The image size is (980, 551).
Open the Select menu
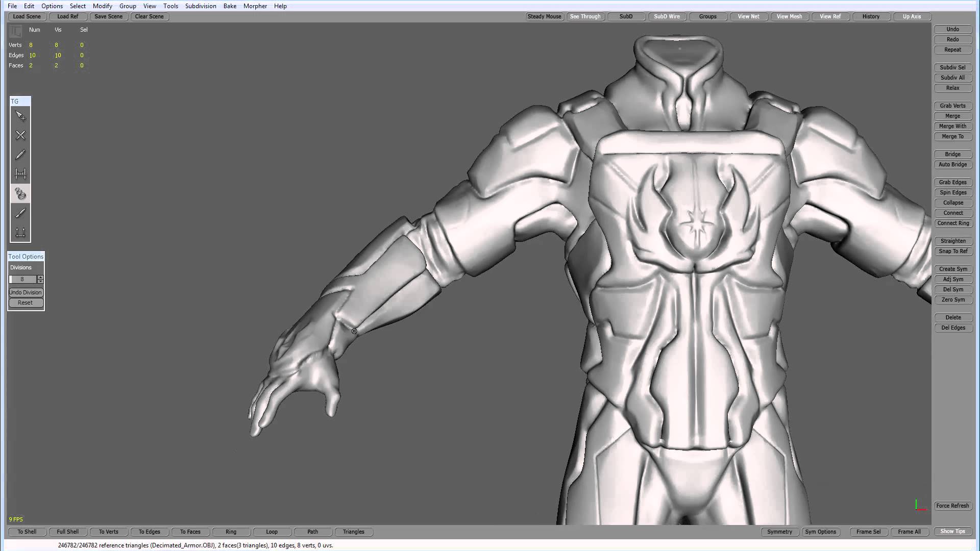(78, 6)
